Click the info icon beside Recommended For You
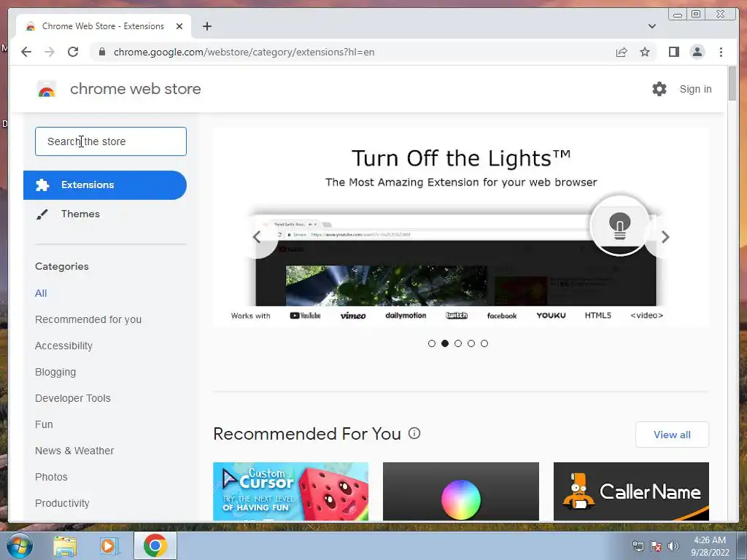This screenshot has height=560, width=747. click(414, 433)
